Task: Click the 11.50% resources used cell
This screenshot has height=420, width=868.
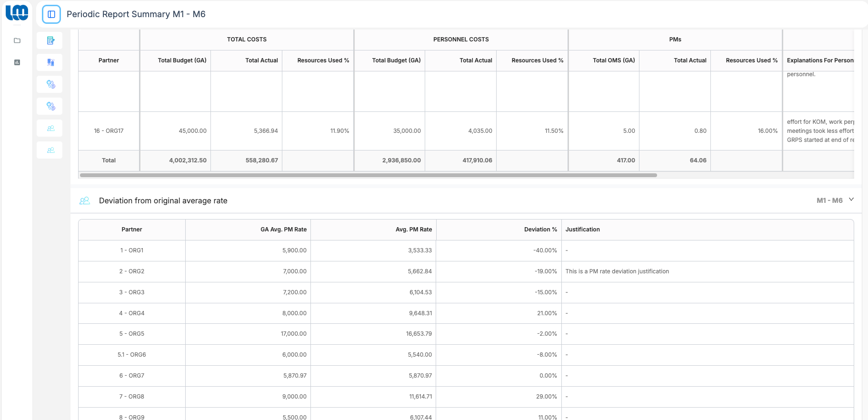Action: [x=532, y=131]
